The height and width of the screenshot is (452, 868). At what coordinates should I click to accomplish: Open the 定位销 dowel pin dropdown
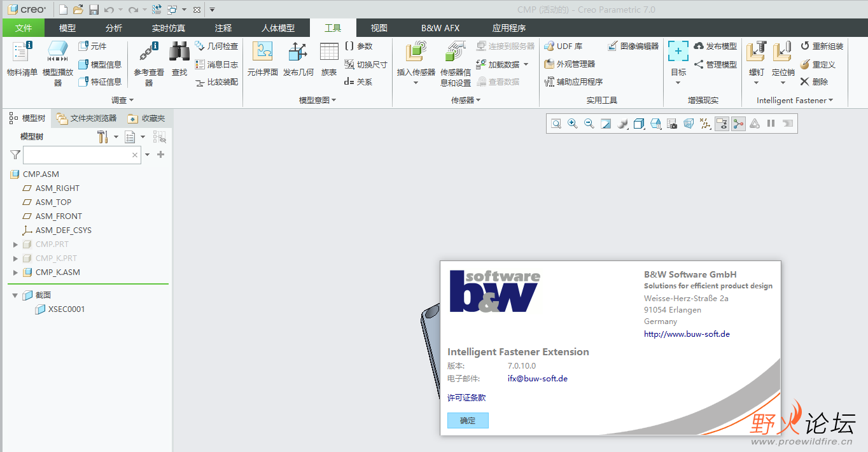783,82
